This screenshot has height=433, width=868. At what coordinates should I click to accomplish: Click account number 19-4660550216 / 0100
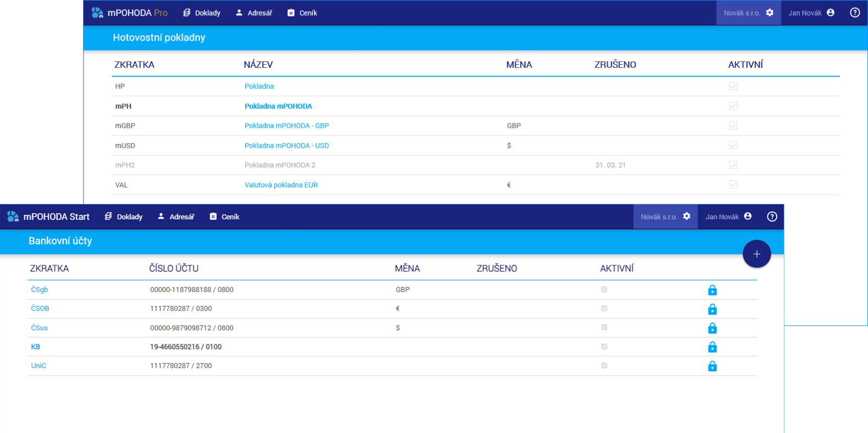coord(186,346)
